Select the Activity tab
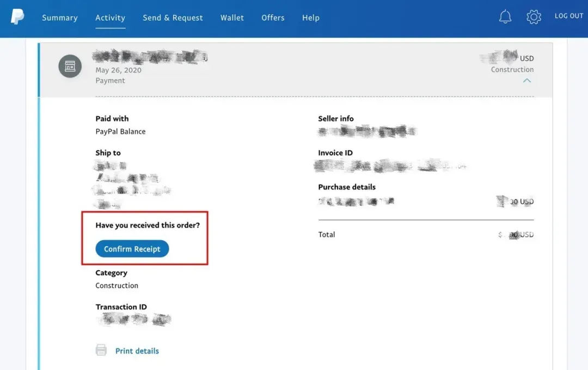This screenshot has width=588, height=370. [110, 17]
